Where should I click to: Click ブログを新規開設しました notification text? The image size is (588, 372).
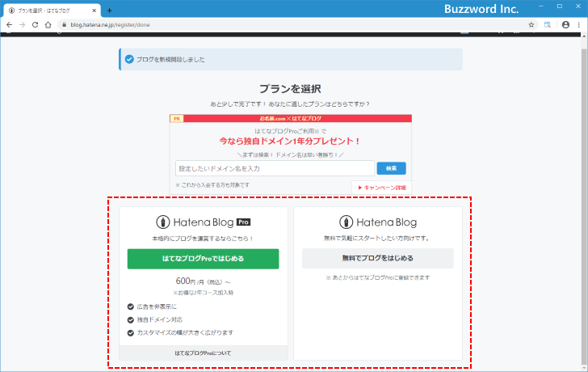[170, 59]
